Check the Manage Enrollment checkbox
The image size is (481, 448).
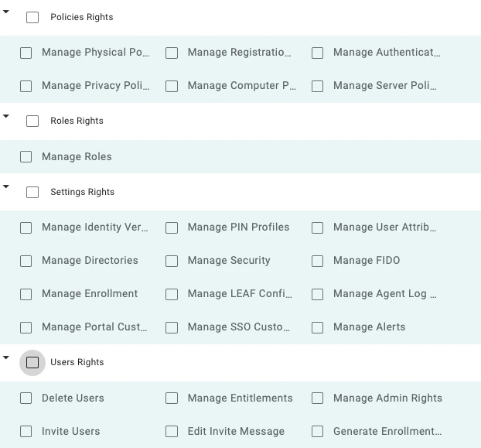point(26,294)
